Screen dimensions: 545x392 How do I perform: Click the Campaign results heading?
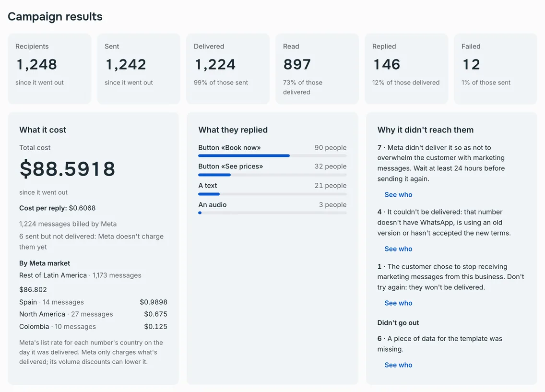(x=55, y=17)
